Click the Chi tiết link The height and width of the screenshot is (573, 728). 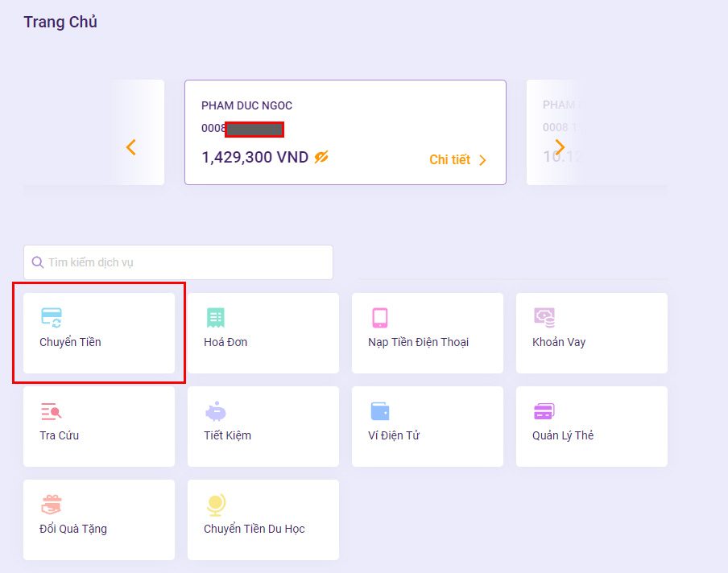coord(449,160)
